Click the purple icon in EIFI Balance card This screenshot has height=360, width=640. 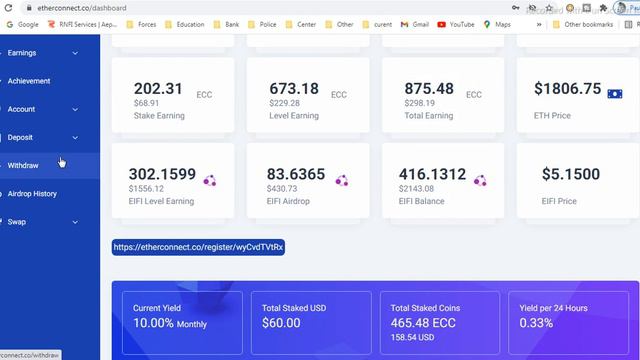pyautogui.click(x=480, y=180)
